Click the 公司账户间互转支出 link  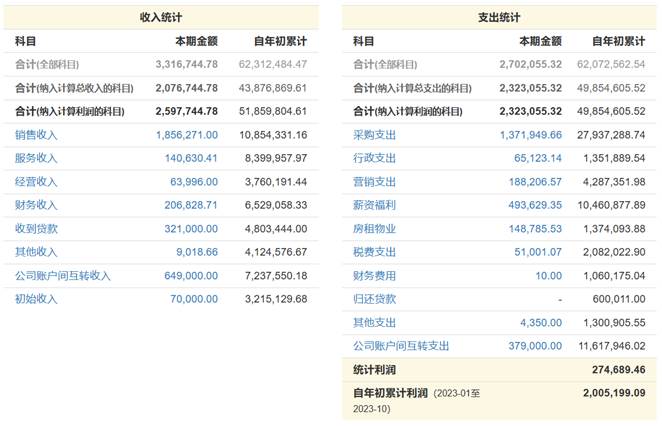point(401,346)
